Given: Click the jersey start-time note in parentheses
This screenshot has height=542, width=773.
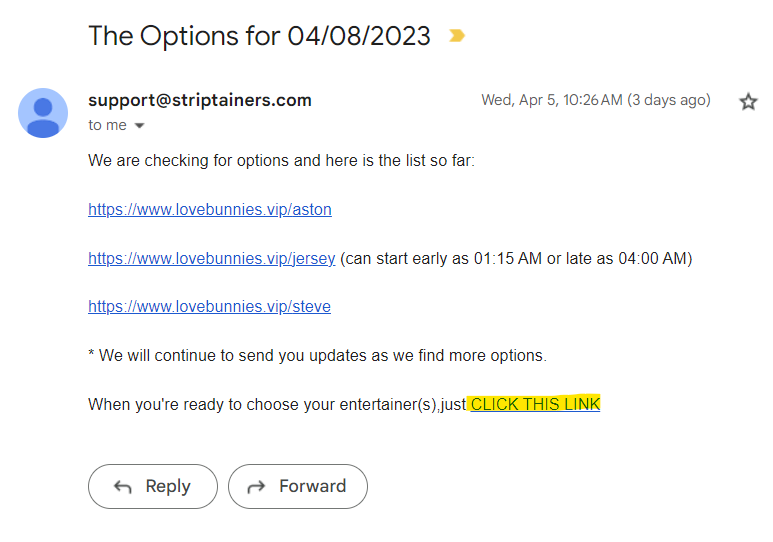Looking at the screenshot, I should pos(516,258).
